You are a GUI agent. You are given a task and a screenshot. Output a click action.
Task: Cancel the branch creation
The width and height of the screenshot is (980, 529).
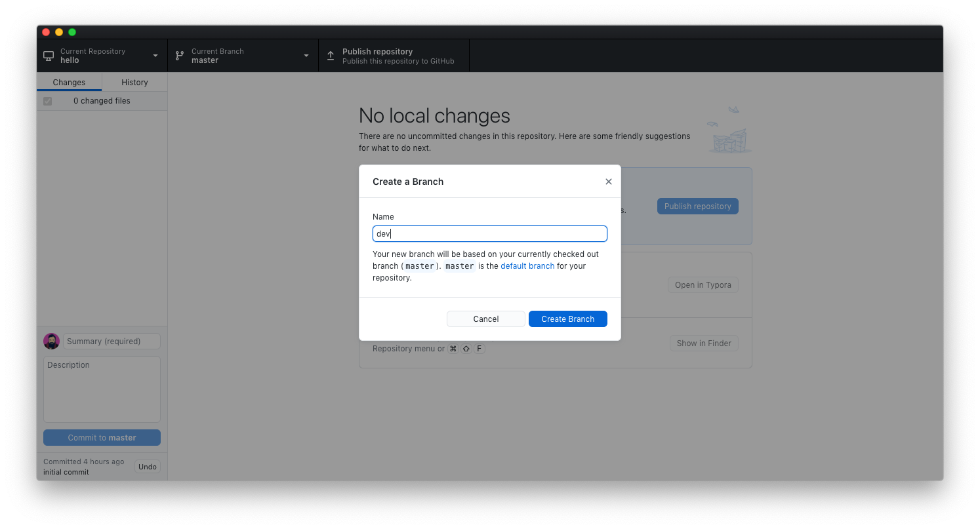click(x=485, y=319)
